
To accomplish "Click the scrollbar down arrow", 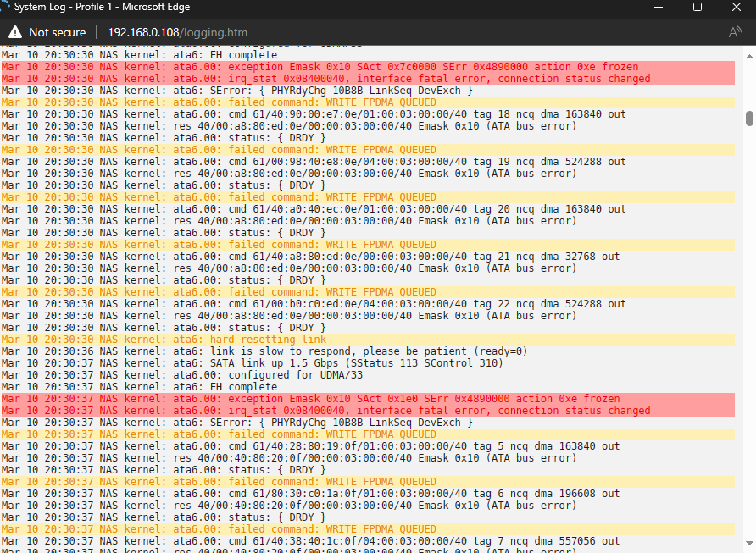I will click(x=749, y=543).
